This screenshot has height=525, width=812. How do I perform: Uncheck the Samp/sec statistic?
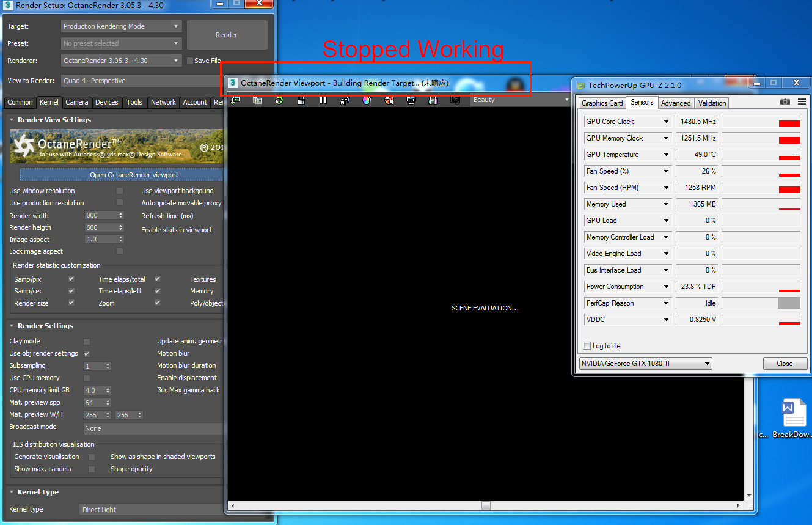(71, 291)
